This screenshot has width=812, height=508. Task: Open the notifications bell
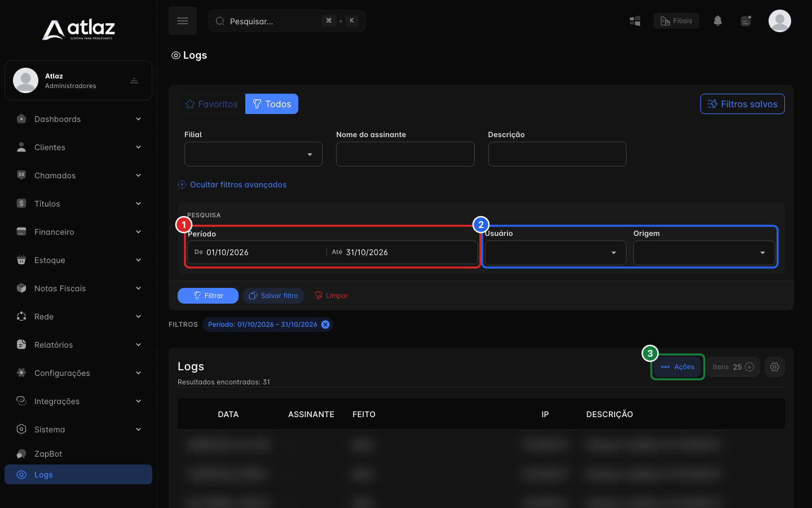point(718,21)
